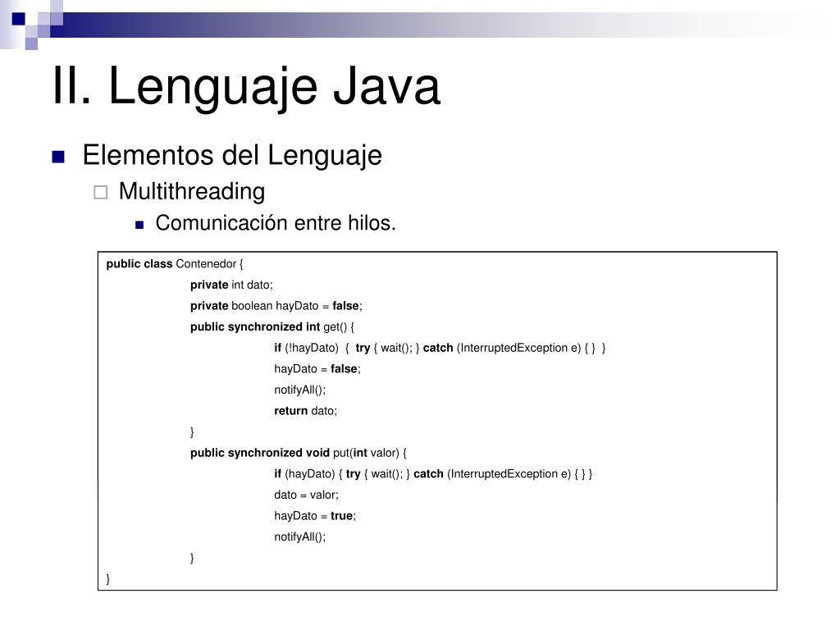Click the 'if (!hayDato)' code line
The image size is (840, 630).
(440, 348)
